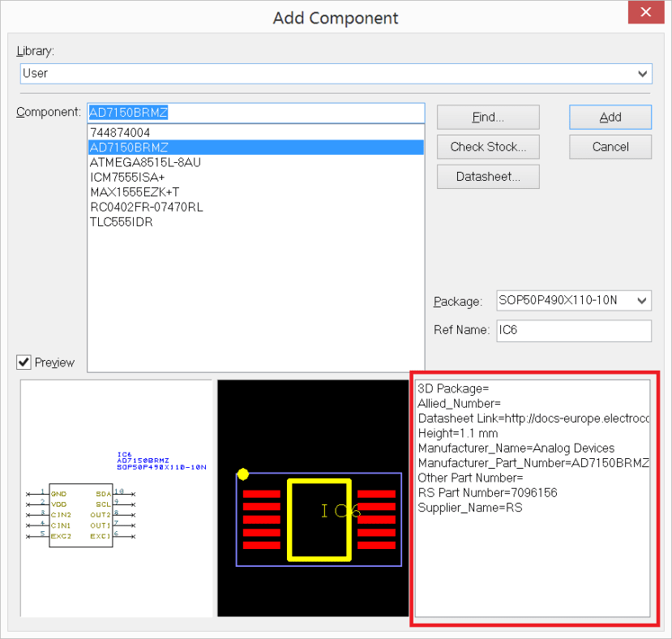
Task: Select component 744874004 in the list
Action: tap(256, 132)
